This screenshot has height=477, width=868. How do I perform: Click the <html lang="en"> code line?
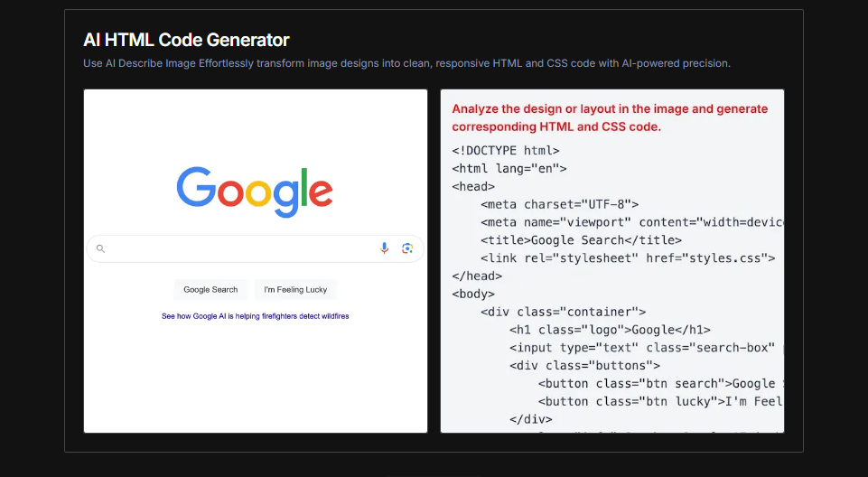(509, 168)
